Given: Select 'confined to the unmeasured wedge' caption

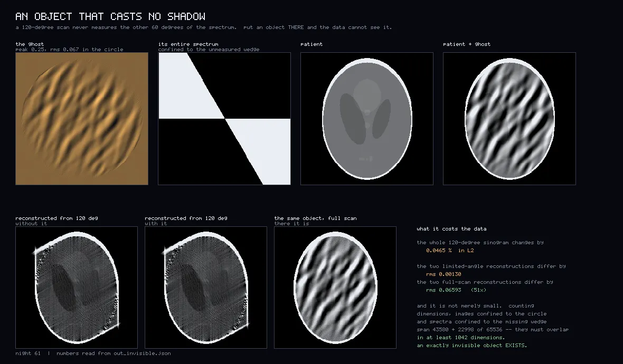Looking at the screenshot, I should coord(209,50).
